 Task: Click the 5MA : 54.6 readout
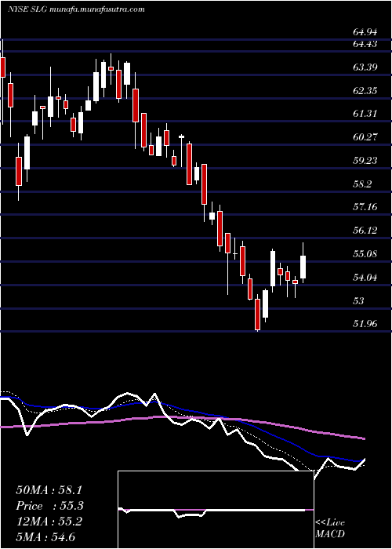[46, 537]
